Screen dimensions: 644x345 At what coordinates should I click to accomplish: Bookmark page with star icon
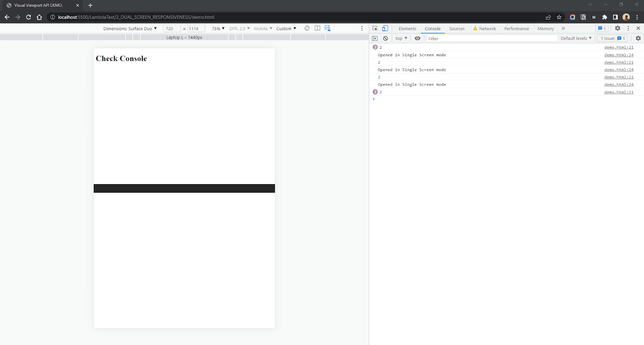pos(559,17)
